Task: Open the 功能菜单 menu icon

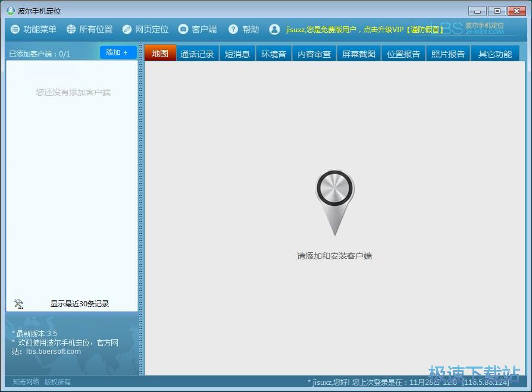Action: pos(15,30)
